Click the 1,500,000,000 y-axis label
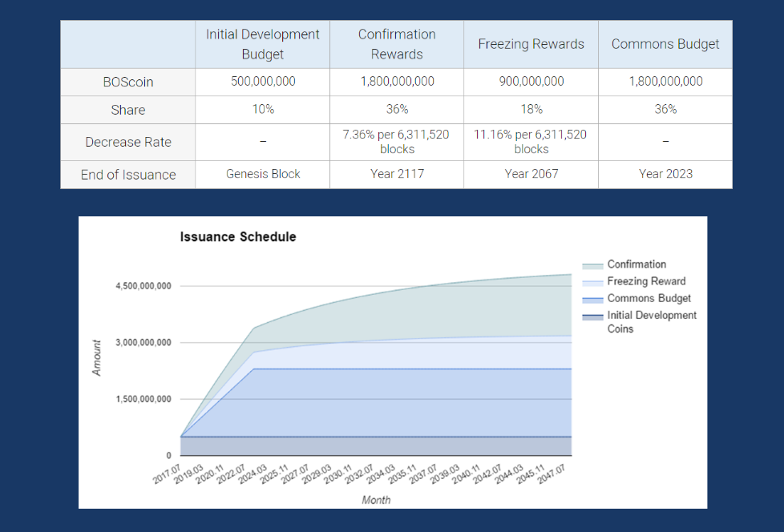This screenshot has width=784, height=532. click(143, 399)
